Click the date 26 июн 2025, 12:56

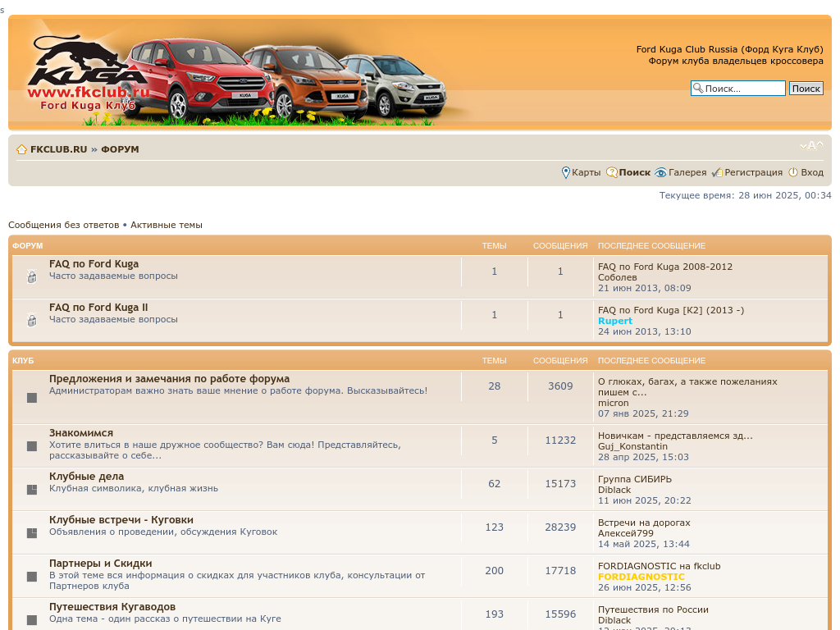[x=645, y=587]
